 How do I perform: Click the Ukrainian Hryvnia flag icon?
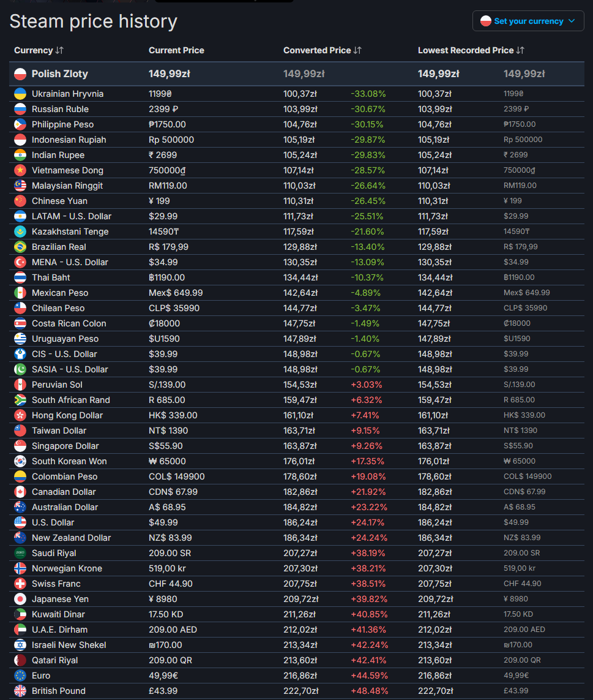tap(20, 94)
